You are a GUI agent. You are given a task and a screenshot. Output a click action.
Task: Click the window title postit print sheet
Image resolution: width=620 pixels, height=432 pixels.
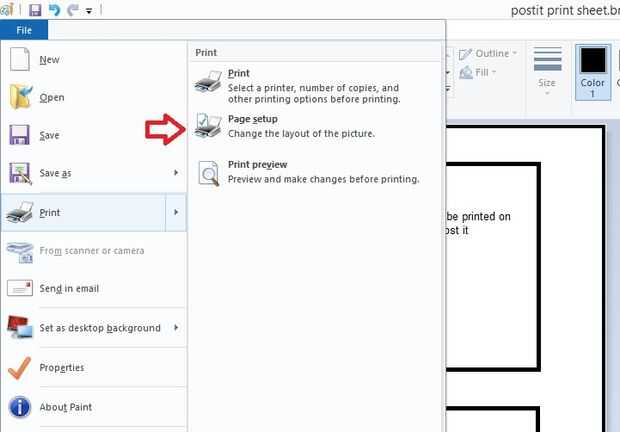(565, 10)
